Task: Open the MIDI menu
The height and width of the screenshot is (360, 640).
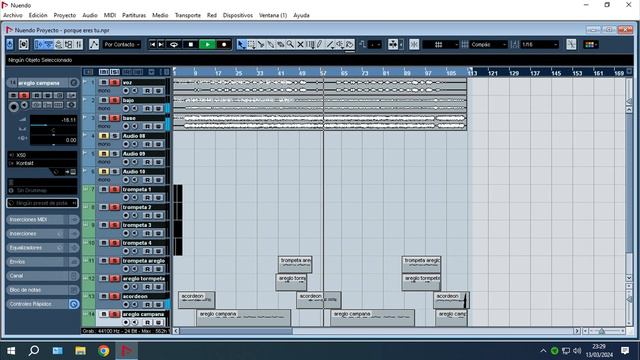Action: (110, 15)
